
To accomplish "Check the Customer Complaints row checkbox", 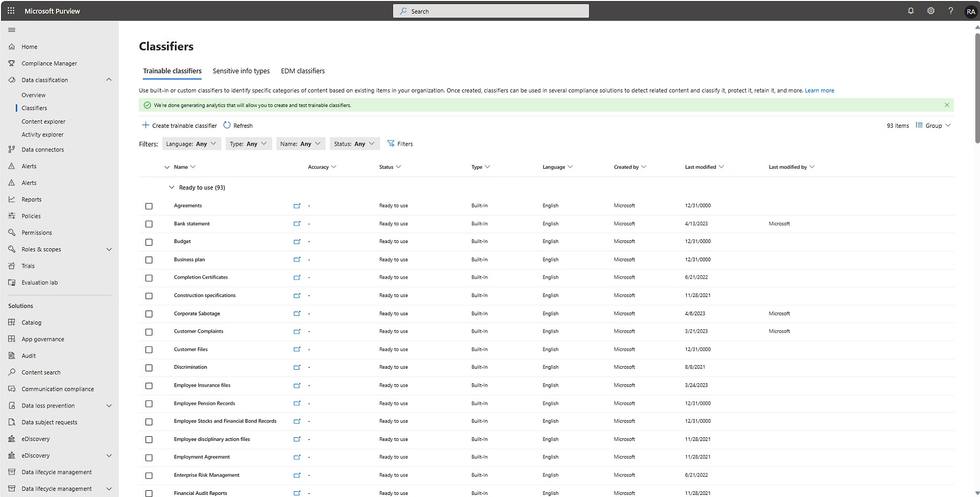I will 149,332.
